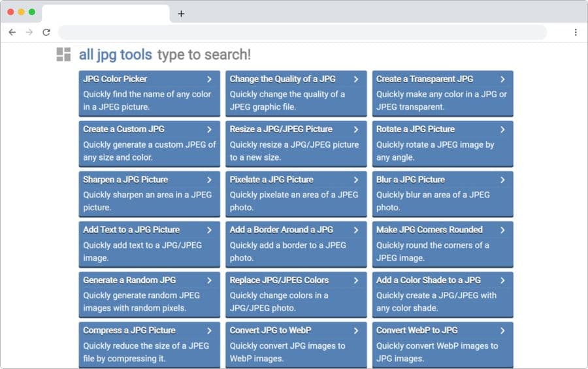Click chevron on Resize a JPG/JPEG Picture card
Viewport: 588px width, 369px height.
point(356,129)
